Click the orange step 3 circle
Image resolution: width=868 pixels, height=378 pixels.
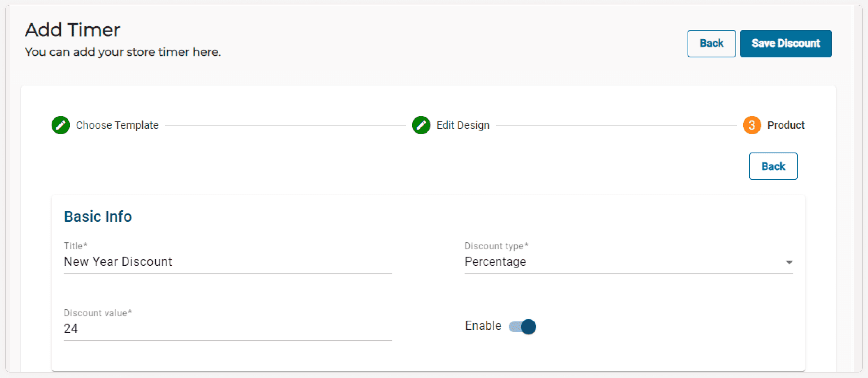click(751, 125)
